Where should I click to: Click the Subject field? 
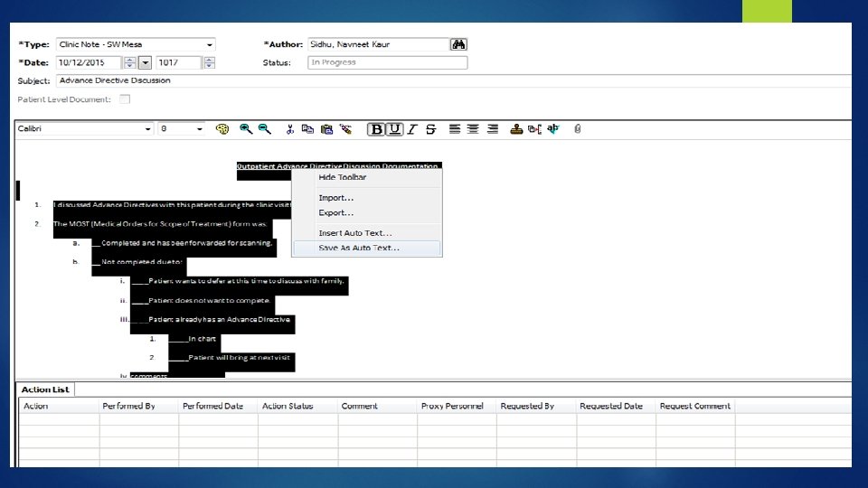click(453, 80)
